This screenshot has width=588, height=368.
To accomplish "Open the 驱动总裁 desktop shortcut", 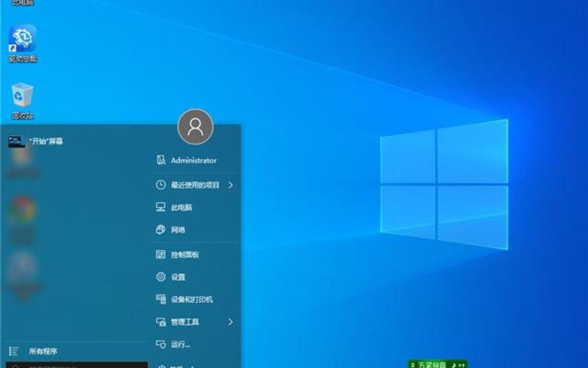I will [23, 43].
